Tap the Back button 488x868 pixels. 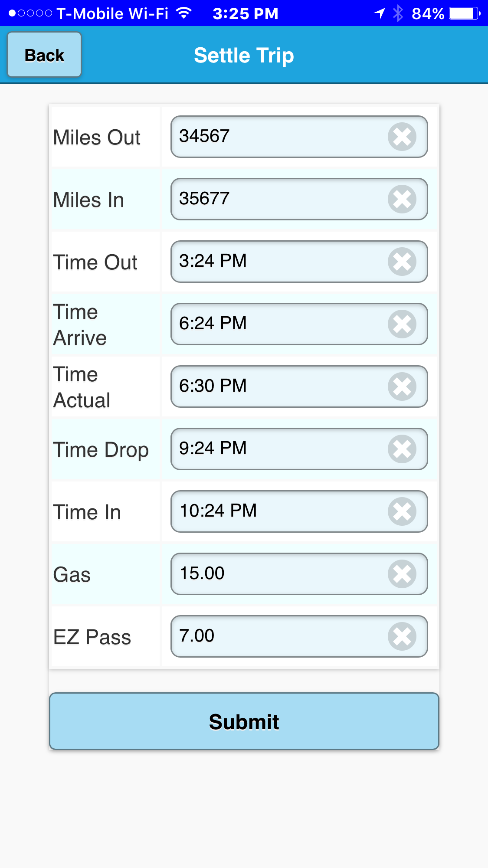coord(44,55)
